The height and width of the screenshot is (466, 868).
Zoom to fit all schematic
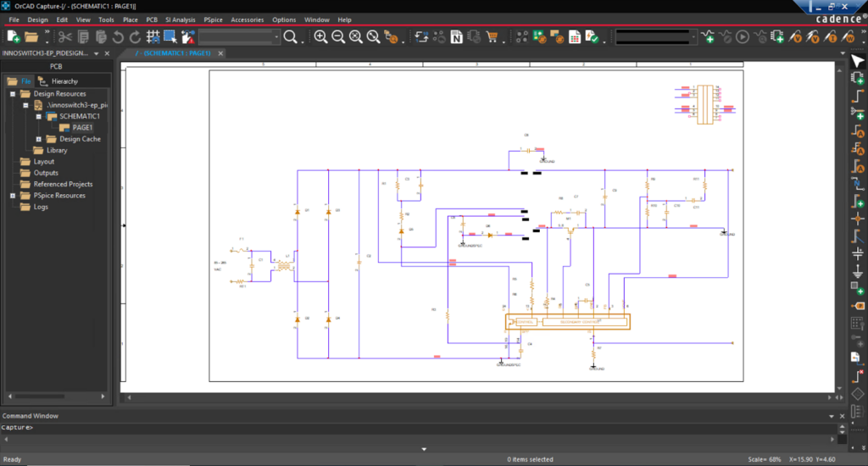click(x=356, y=37)
